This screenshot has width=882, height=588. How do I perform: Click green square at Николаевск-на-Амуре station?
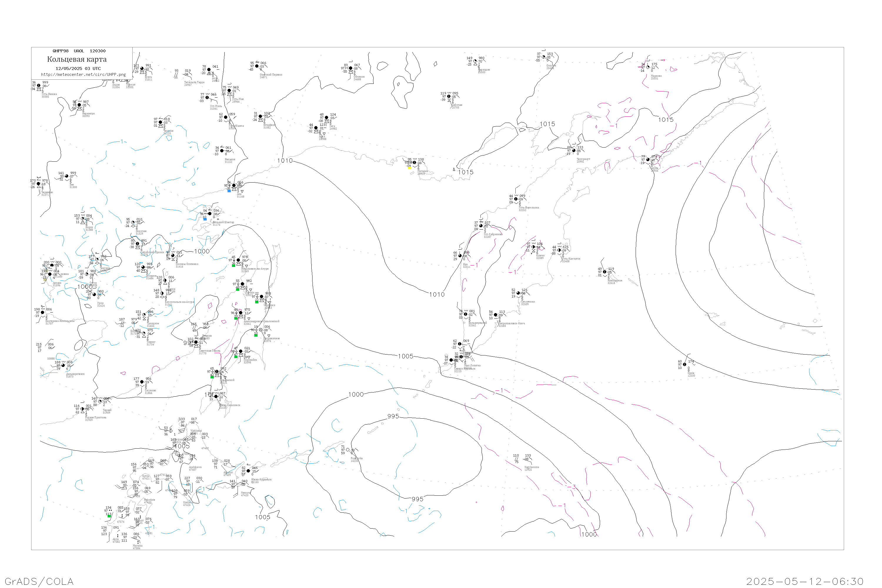233,265
